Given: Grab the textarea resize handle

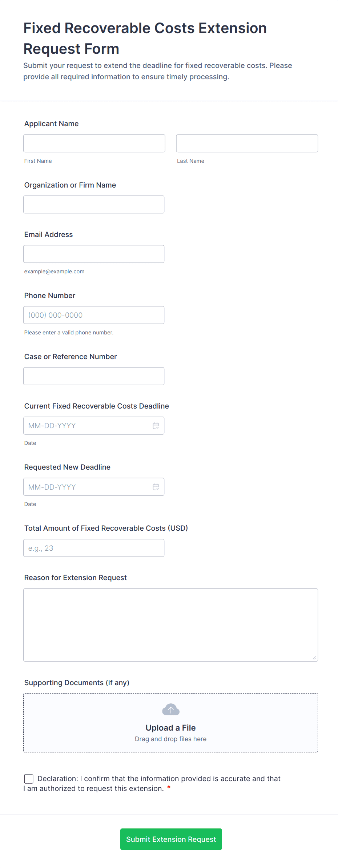Looking at the screenshot, I should [314, 658].
